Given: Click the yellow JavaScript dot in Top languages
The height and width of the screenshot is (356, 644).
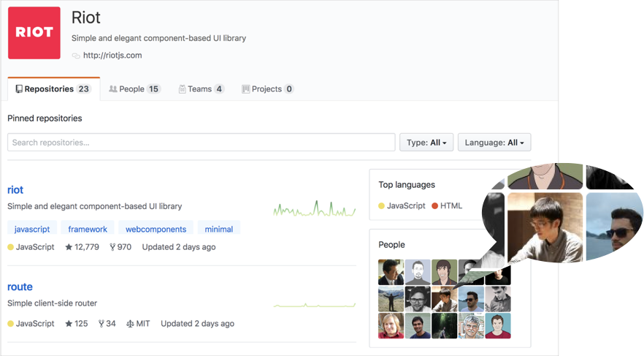Looking at the screenshot, I should click(382, 206).
